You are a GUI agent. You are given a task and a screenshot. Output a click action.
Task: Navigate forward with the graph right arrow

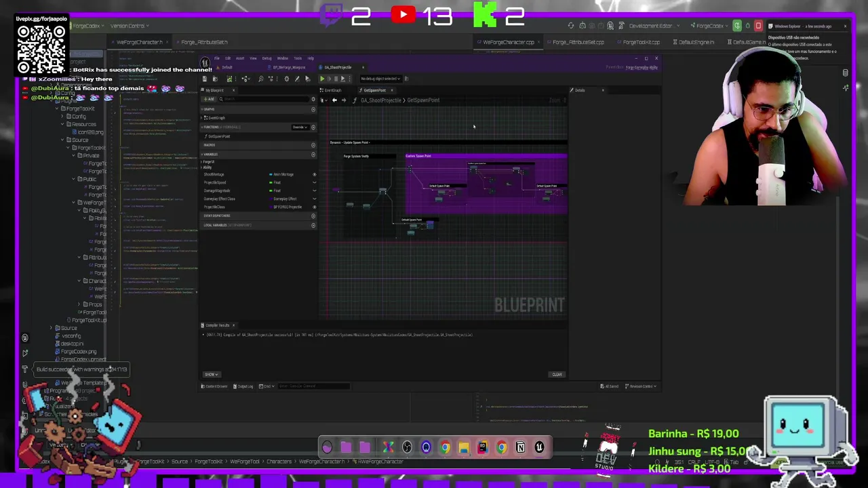coord(344,100)
